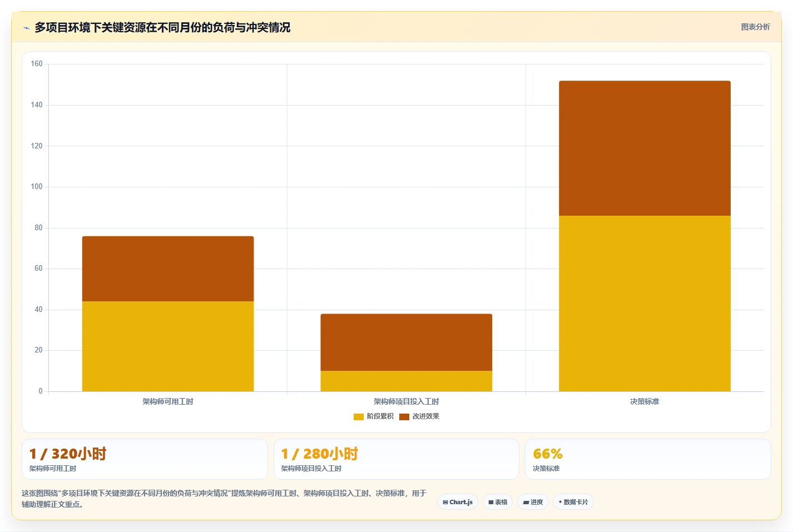This screenshot has width=793, height=532.
Task: Select the 进度 tag
Action: click(533, 502)
